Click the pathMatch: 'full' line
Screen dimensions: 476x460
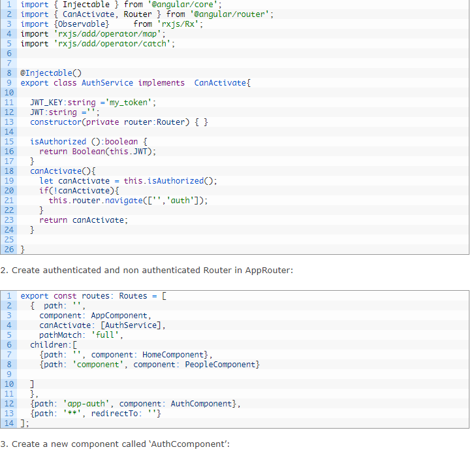(82, 335)
